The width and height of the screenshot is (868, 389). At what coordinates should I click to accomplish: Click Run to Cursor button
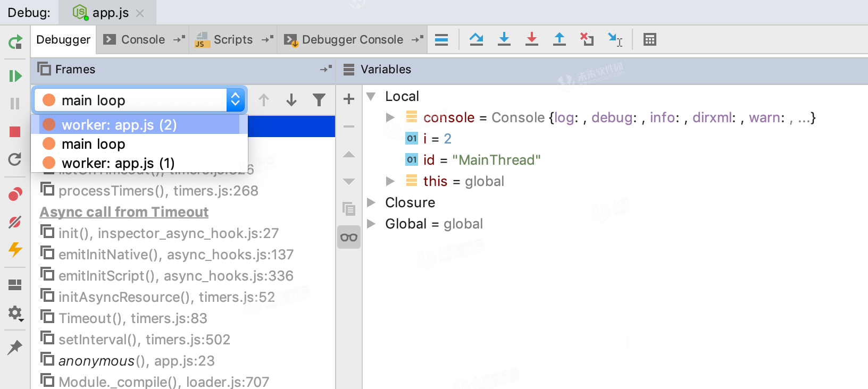pyautogui.click(x=615, y=39)
